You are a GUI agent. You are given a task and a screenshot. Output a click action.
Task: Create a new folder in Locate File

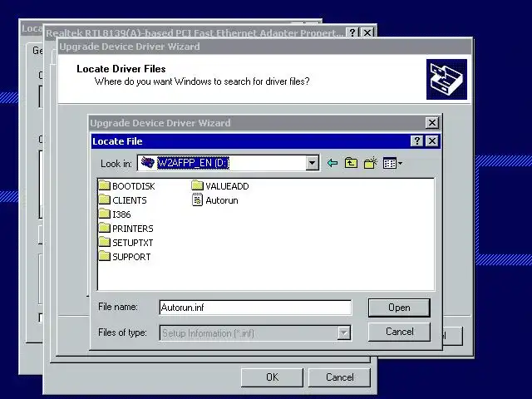[x=371, y=163]
